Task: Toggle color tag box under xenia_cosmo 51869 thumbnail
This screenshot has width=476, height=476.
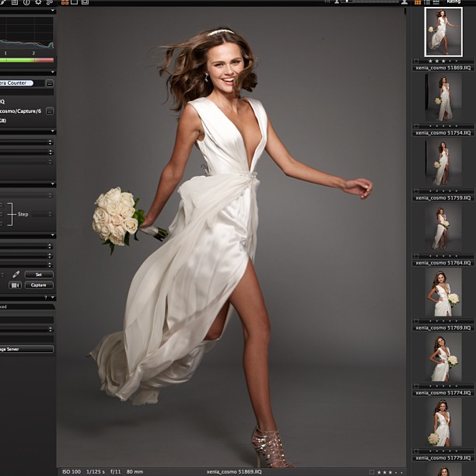Action: point(415,61)
